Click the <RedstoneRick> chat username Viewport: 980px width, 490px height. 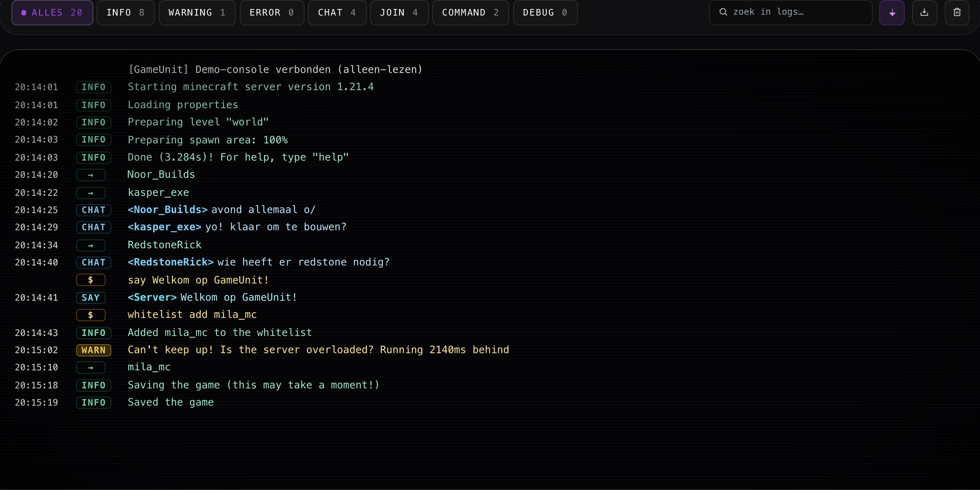[x=171, y=262]
